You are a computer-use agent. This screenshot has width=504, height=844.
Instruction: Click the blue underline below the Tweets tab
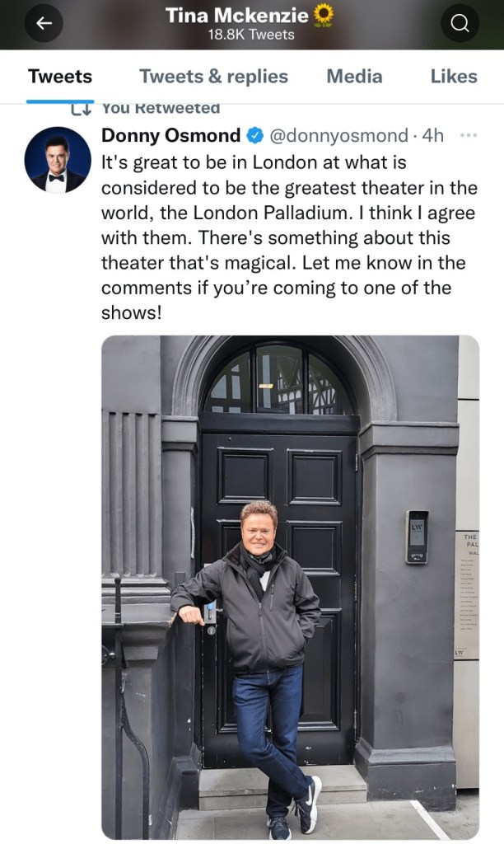tap(60, 101)
